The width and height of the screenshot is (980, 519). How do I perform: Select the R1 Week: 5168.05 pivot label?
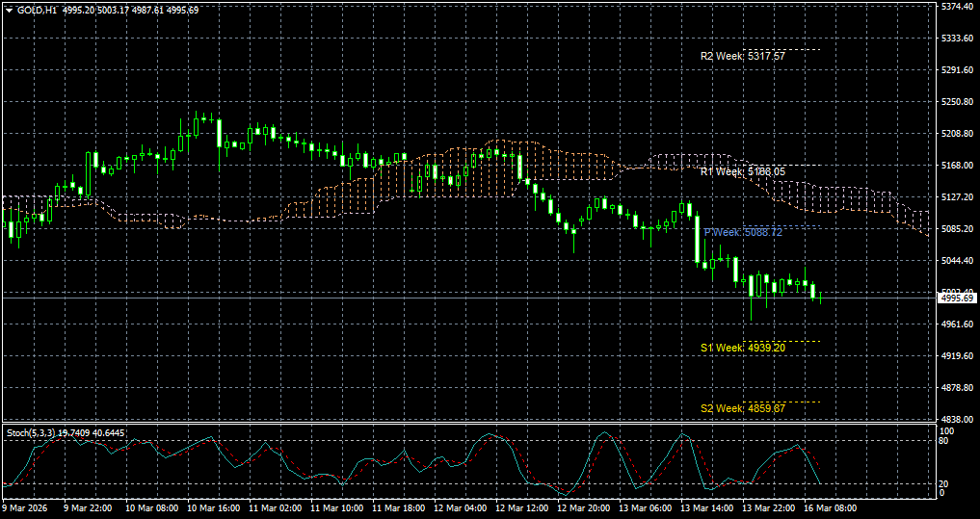(743, 171)
